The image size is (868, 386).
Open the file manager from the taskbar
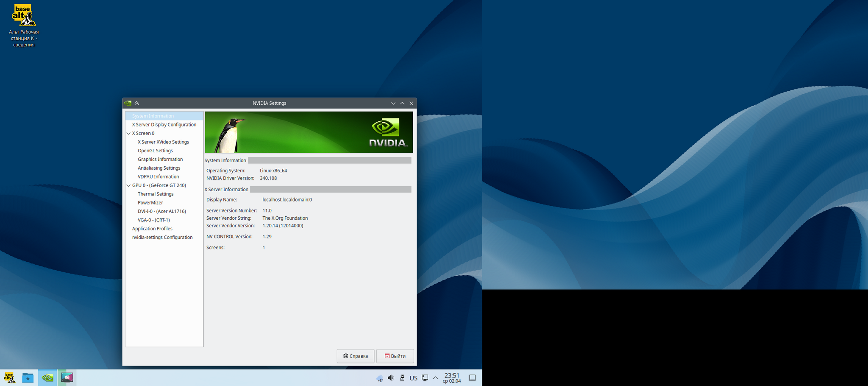[28, 378]
